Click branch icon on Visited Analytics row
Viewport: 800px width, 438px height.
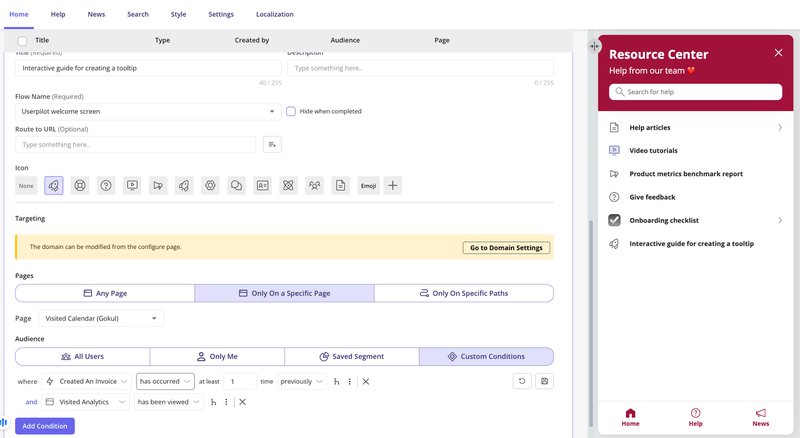coord(213,402)
